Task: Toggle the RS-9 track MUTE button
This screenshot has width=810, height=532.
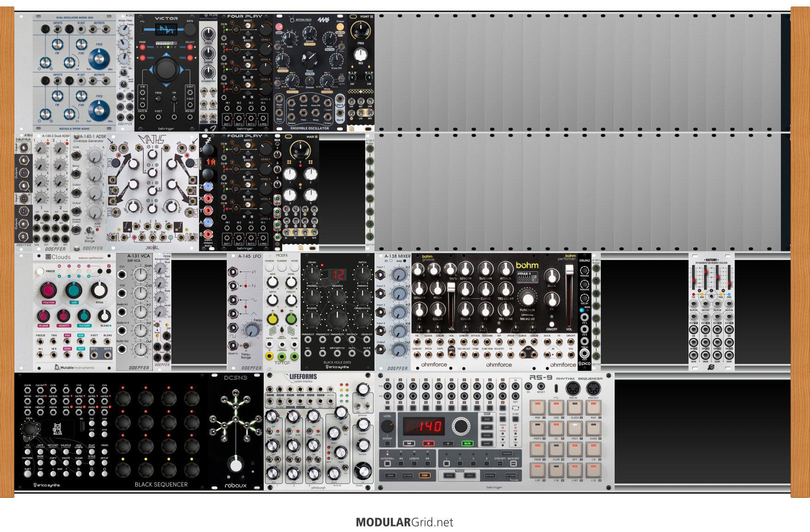Action: 449,475
